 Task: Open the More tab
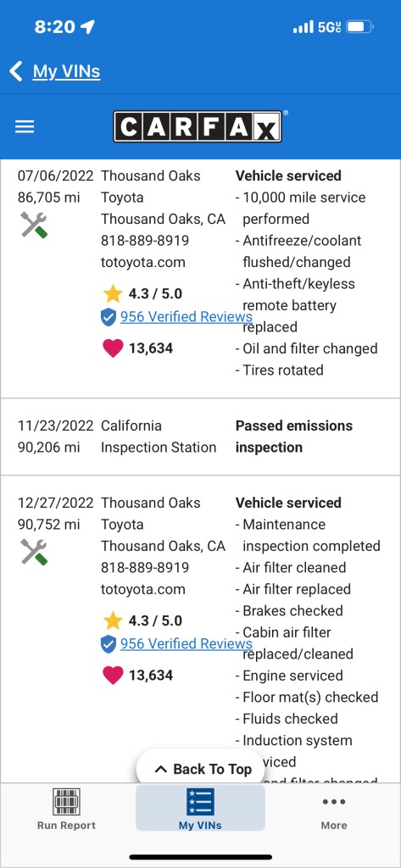(334, 809)
